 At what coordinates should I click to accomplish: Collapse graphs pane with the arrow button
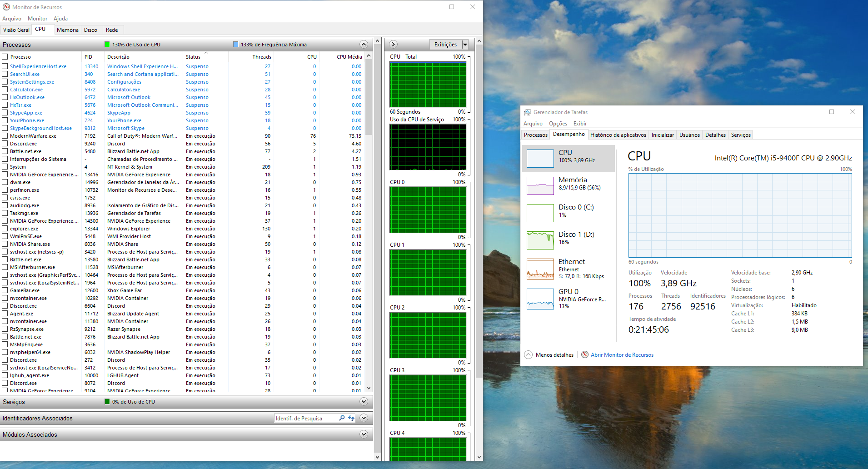tap(394, 44)
